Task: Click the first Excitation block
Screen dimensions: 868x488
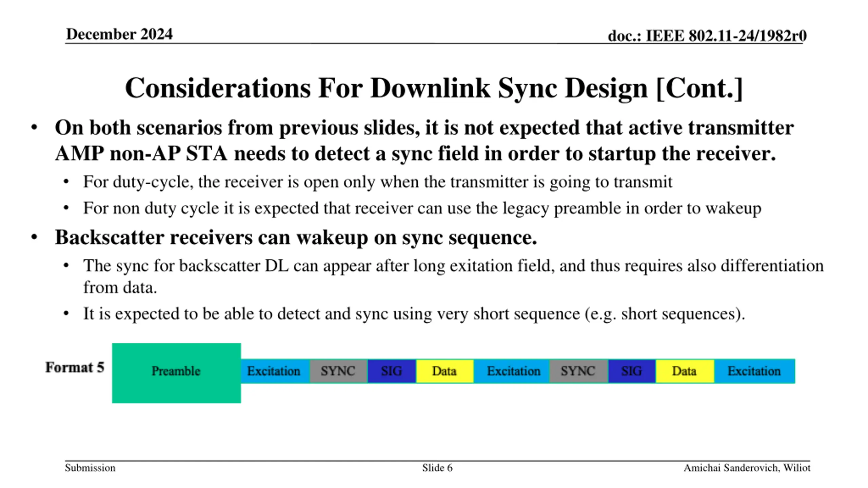Action: [x=275, y=371]
